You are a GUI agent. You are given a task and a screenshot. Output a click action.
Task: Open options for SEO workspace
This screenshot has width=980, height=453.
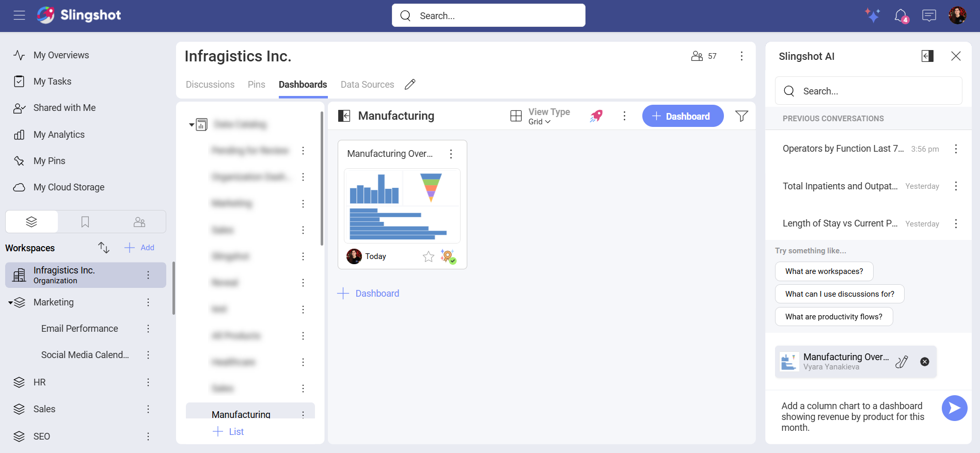point(148,436)
